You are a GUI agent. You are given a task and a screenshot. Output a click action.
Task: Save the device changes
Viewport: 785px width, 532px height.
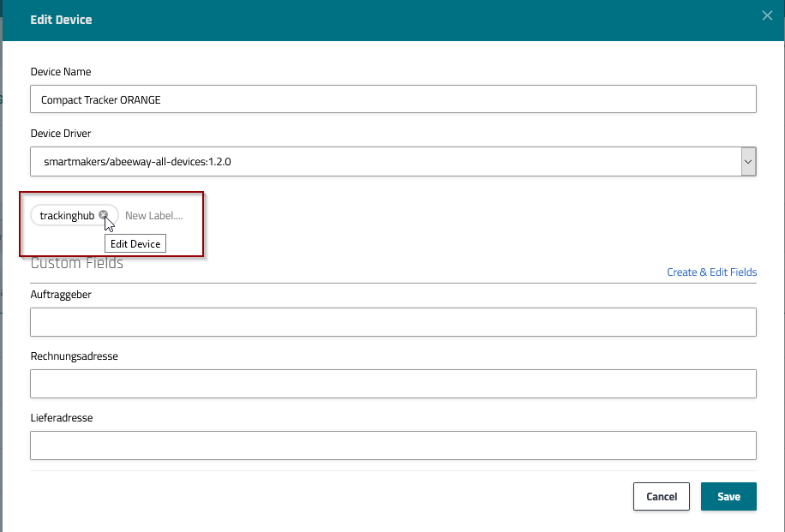coord(728,497)
